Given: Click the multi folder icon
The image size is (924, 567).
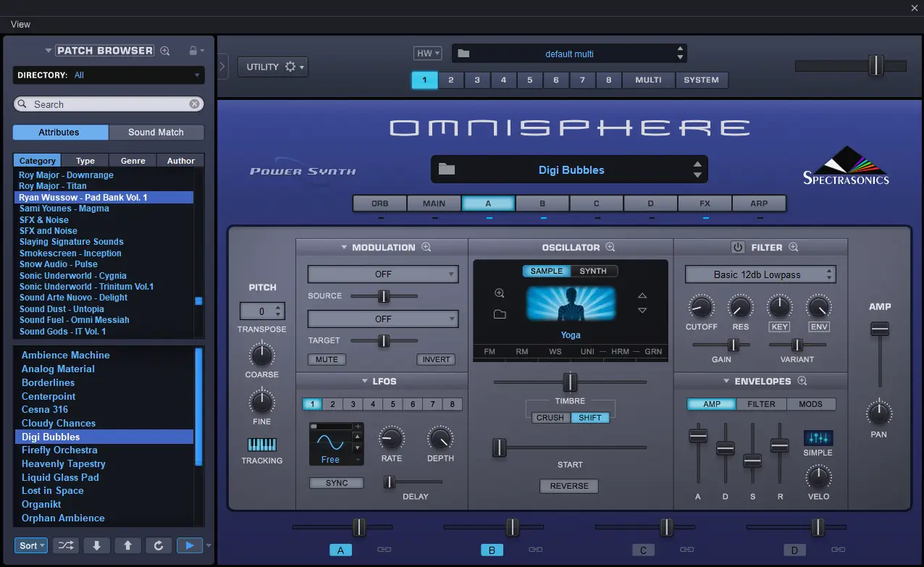Looking at the screenshot, I should [x=463, y=54].
